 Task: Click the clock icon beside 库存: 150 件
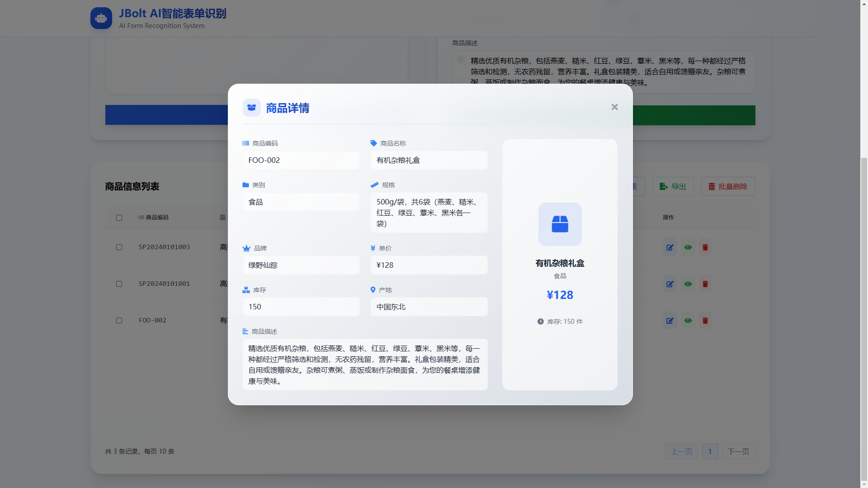[x=540, y=322]
